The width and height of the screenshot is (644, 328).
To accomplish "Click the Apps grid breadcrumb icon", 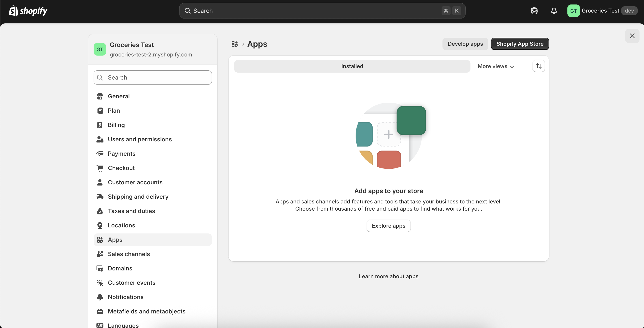I will (234, 44).
